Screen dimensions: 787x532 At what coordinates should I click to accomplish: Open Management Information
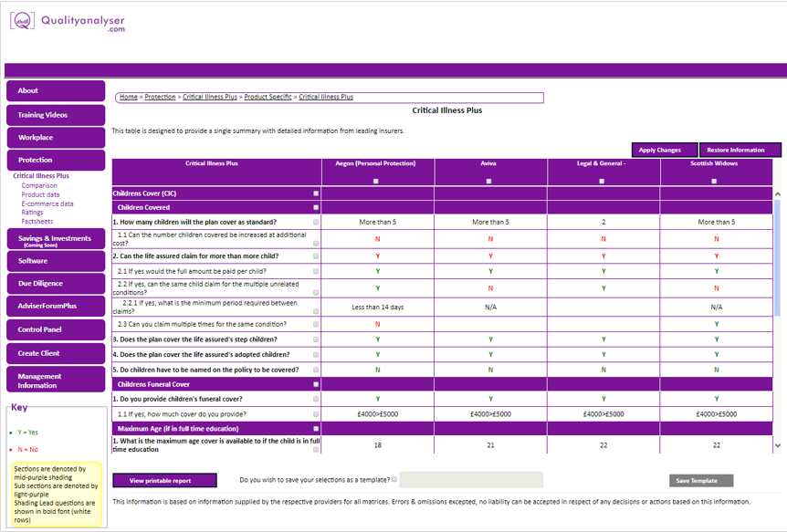pos(56,379)
